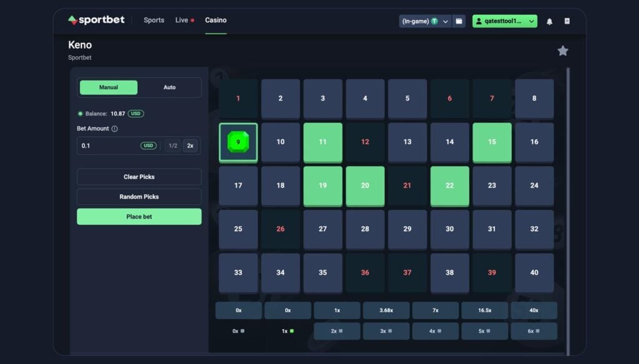
Task: Halve the bet with the 1/2 button
Action: click(x=173, y=145)
